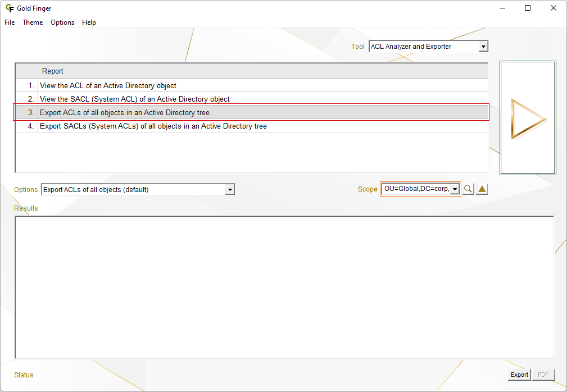Open the Options menu in the menu bar
Image resolution: width=567 pixels, height=392 pixels.
[x=62, y=22]
